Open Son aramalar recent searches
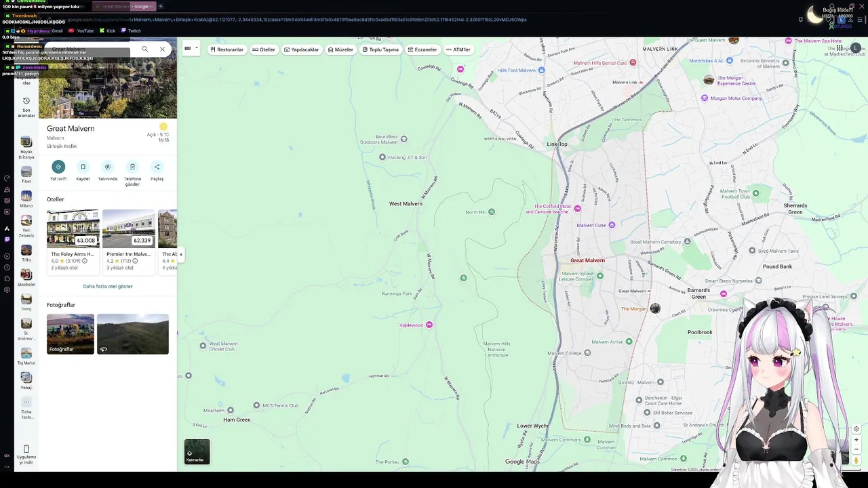This screenshot has height=488, width=868. (26, 106)
